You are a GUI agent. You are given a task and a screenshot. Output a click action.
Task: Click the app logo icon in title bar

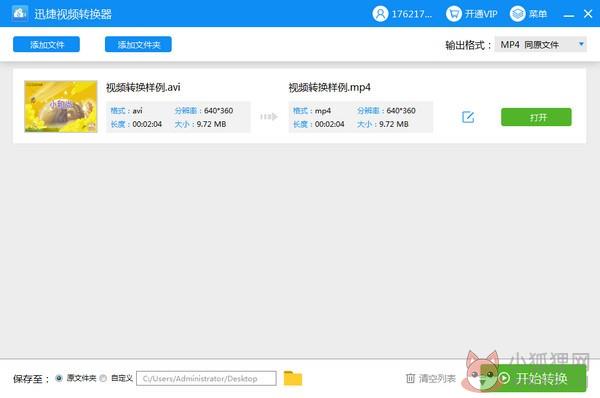click(x=20, y=13)
